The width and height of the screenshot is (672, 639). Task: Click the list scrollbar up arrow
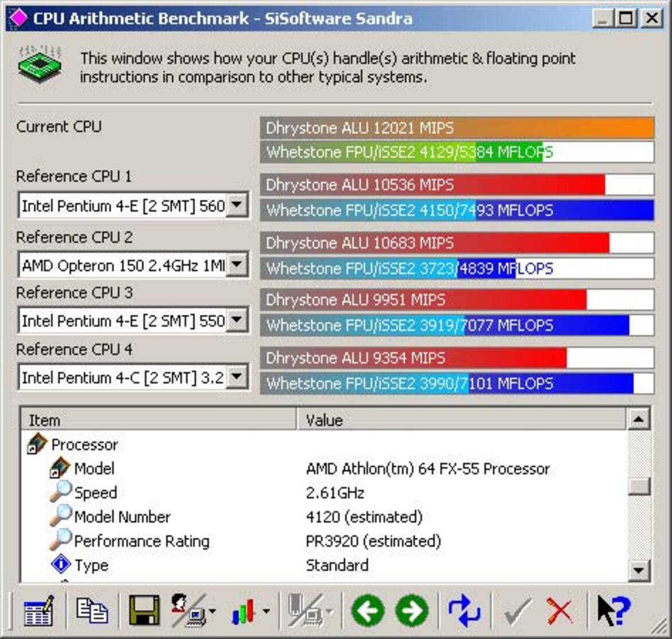[x=639, y=420]
